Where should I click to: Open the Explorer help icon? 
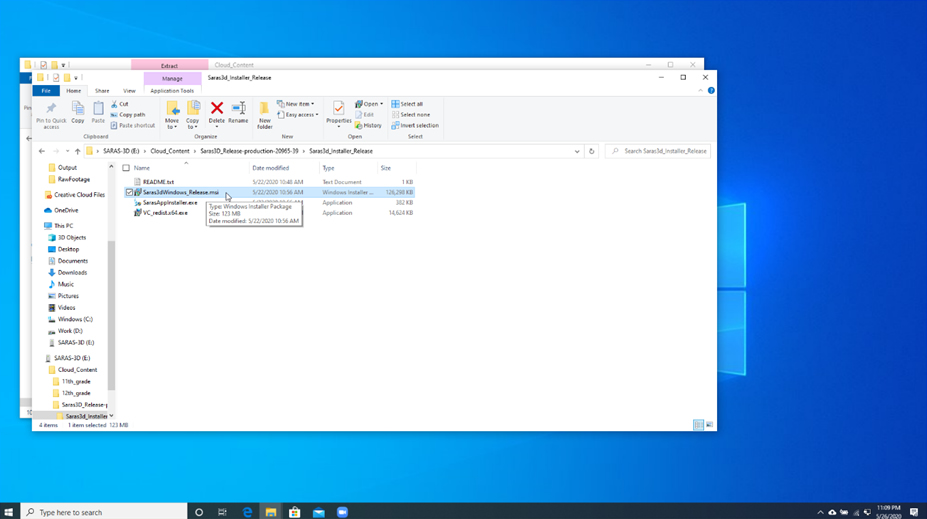711,90
